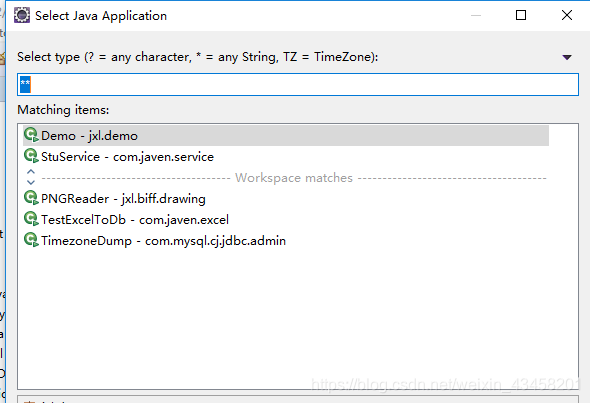Click the class icon beside Demo
The image size is (590, 403).
pos(31,135)
